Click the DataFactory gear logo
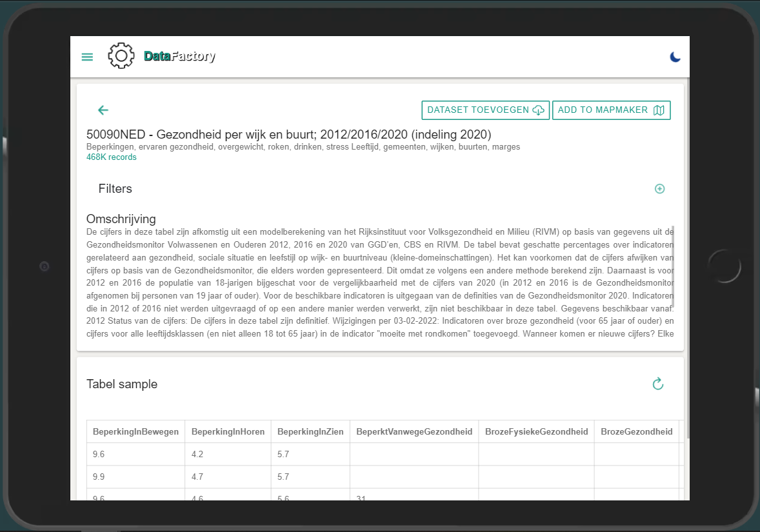This screenshot has width=760, height=532. click(x=121, y=56)
